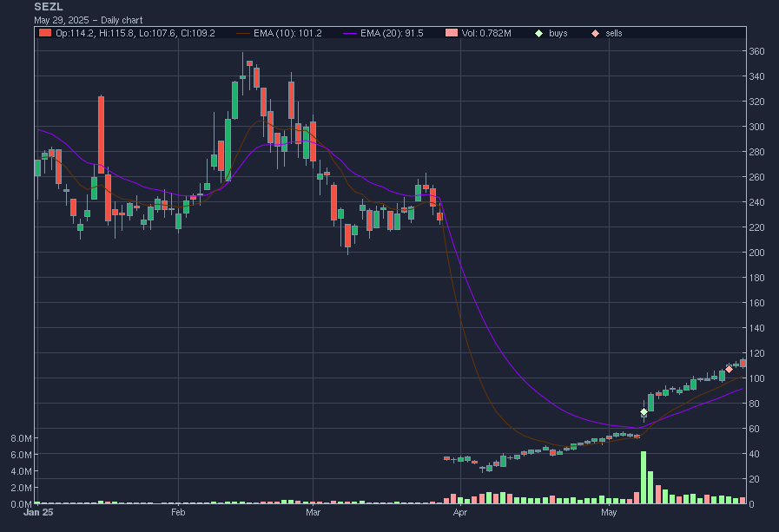Click the 8.0M volume axis label
This screenshot has height=532, width=779.
[x=21, y=438]
